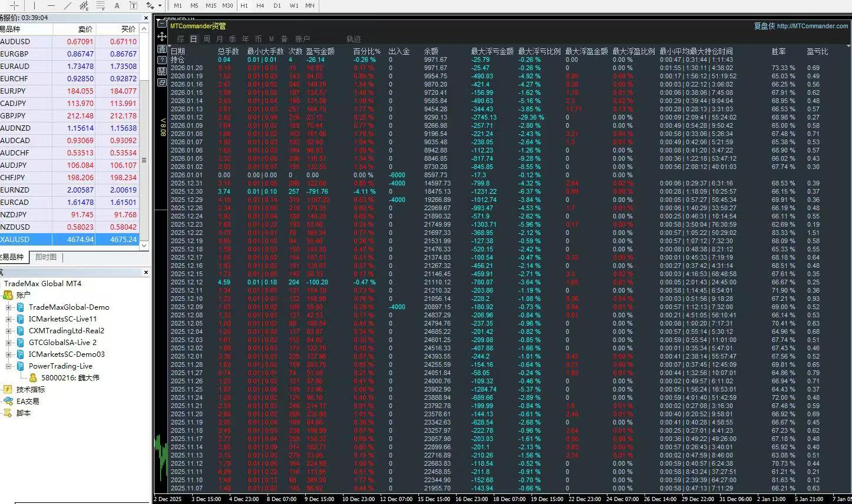Select the EURJPY symbol row
The height and width of the screenshot is (504, 852).
click(70, 91)
